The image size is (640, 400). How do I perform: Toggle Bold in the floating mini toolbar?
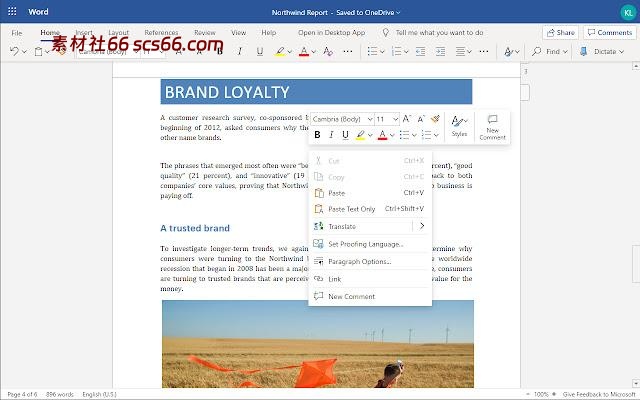click(x=317, y=135)
